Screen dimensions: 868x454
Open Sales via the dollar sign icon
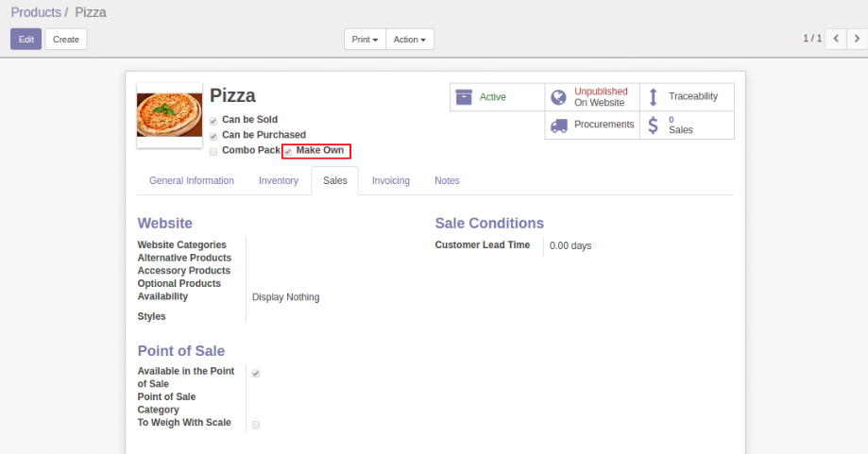click(x=653, y=125)
